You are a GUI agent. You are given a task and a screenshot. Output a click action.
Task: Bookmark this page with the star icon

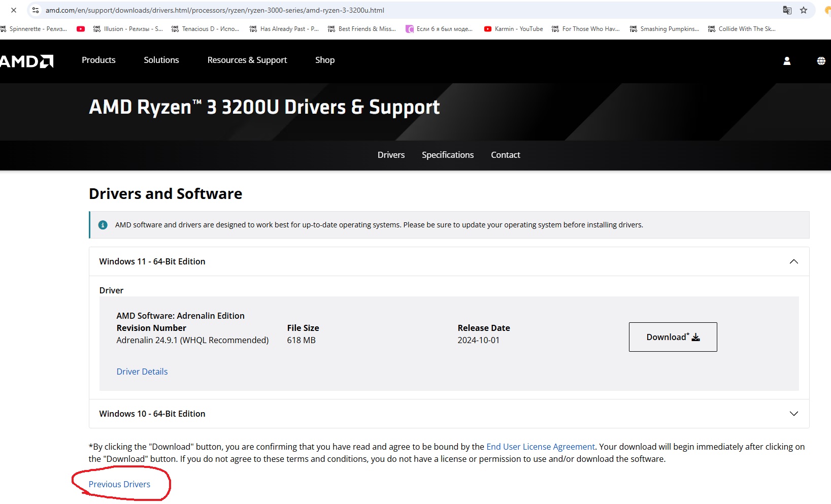tap(804, 10)
